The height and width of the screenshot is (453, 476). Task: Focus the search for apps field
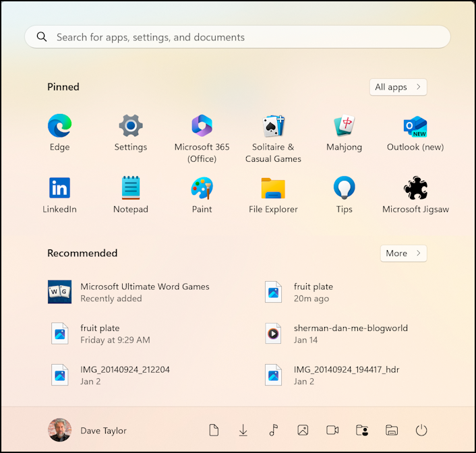coord(237,36)
